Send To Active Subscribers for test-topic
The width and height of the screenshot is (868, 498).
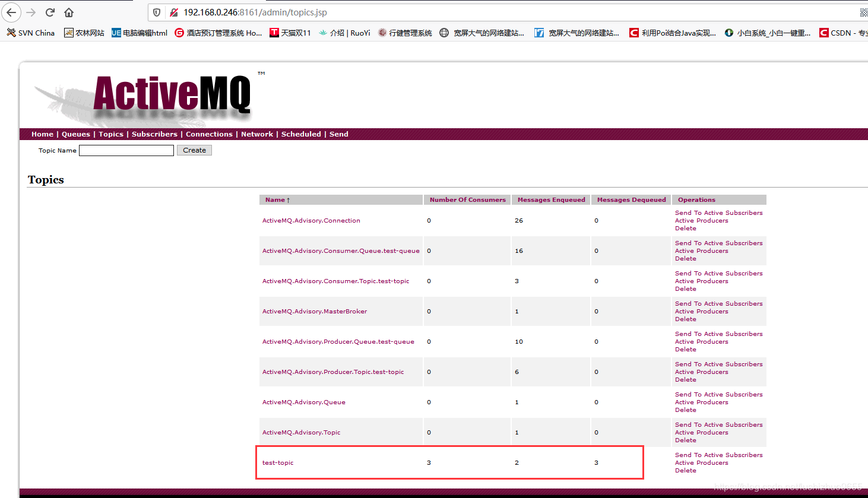(x=718, y=455)
